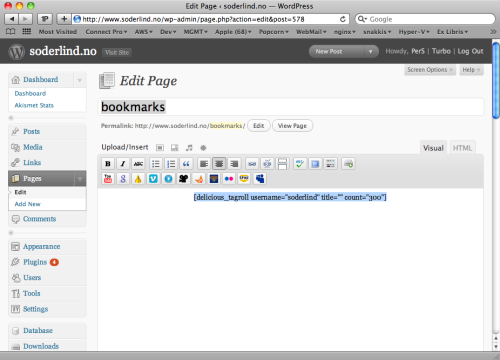Insert YouTube video embed
Image resolution: width=500 pixels, height=360 pixels.
tap(108, 179)
